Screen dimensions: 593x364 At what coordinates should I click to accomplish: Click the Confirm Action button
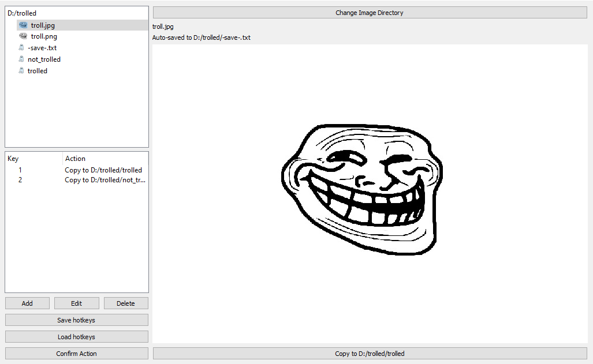[x=76, y=354]
